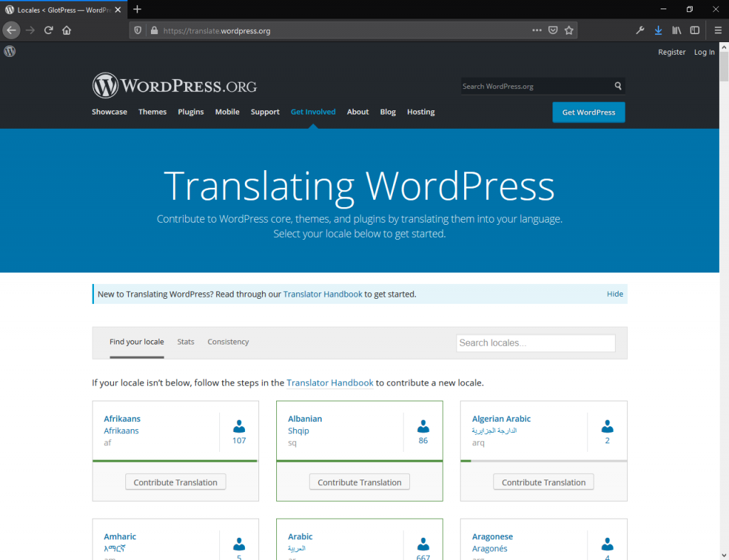The width and height of the screenshot is (729, 560).
Task: Open developer tools wrench icon
Action: click(640, 30)
